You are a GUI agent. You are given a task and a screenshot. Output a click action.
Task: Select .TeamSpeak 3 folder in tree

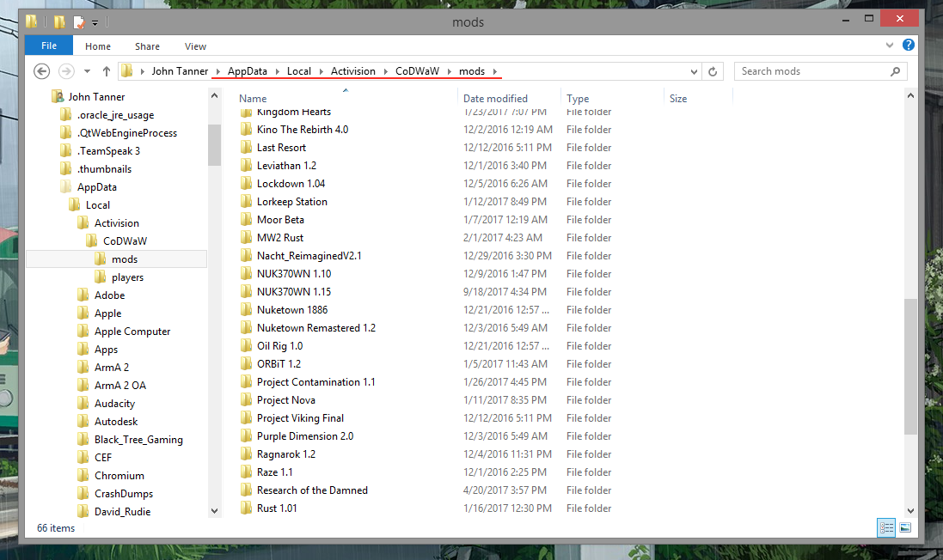(108, 151)
